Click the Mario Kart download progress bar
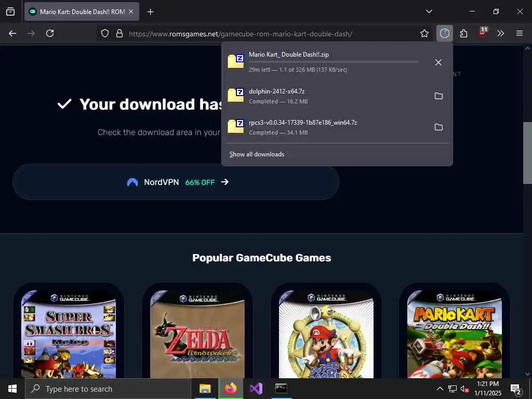The height and width of the screenshot is (399, 532). point(334,62)
